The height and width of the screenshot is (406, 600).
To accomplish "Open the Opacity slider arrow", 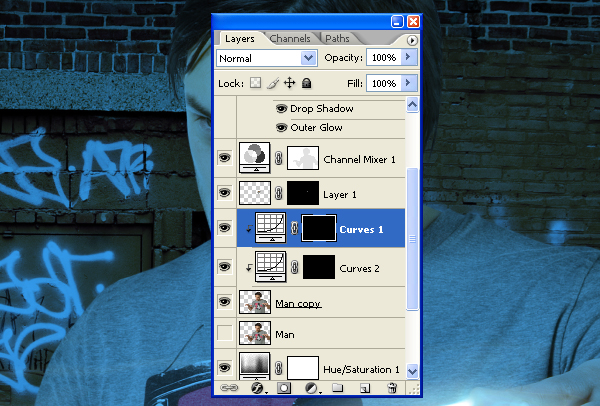I will [x=408, y=57].
